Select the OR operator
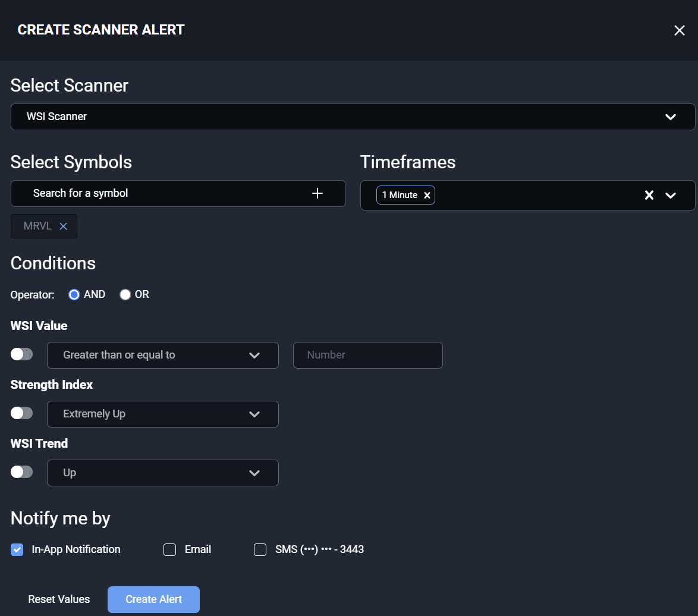This screenshot has height=616, width=698. point(125,295)
